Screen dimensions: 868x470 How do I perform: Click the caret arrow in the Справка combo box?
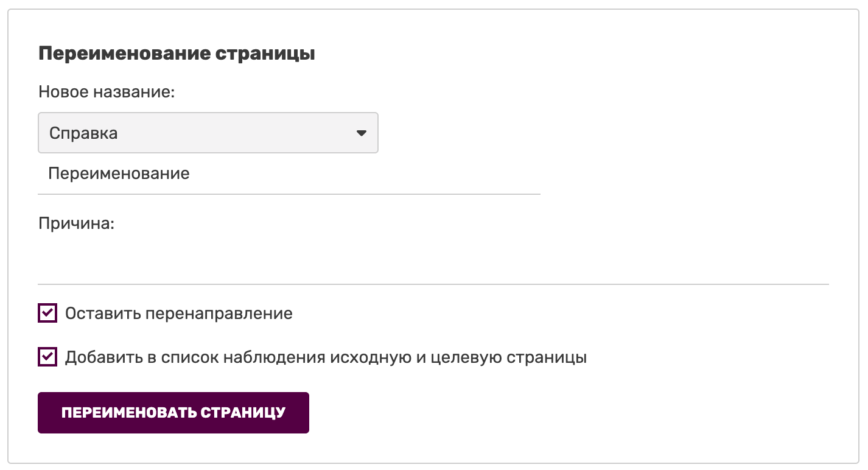(362, 133)
